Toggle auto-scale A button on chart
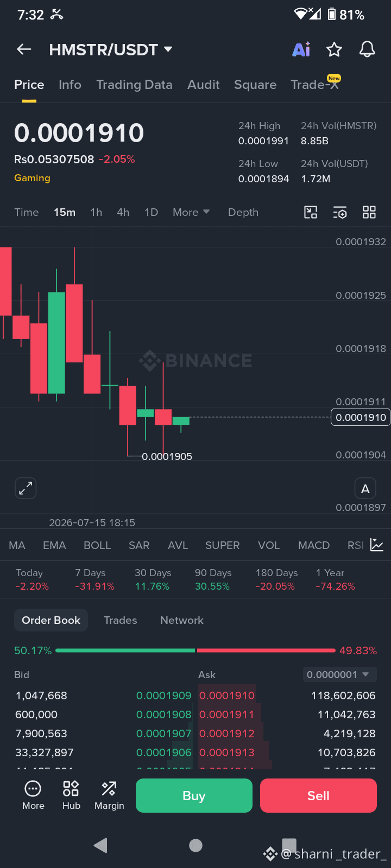The height and width of the screenshot is (868, 391). tap(365, 489)
